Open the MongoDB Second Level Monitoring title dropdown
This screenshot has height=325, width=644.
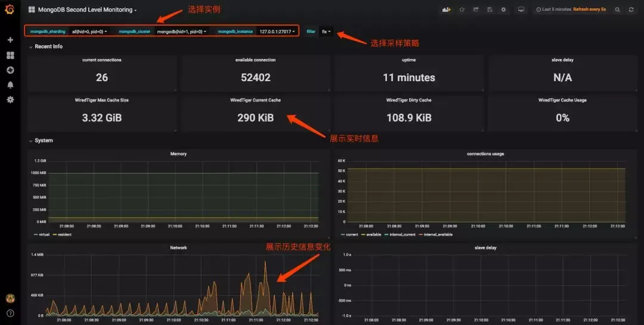(88, 10)
